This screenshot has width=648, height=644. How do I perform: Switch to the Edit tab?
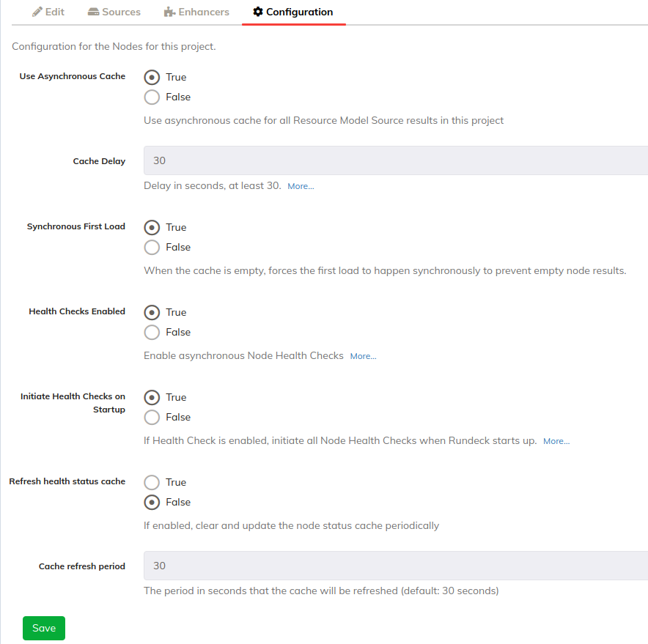tap(48, 12)
